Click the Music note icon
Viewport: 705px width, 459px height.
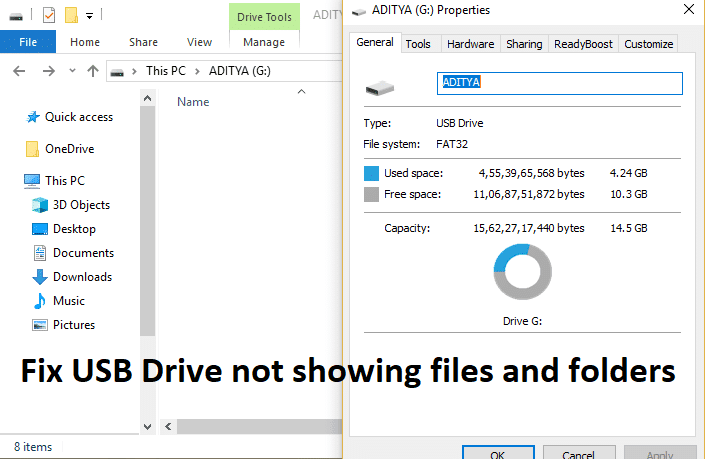(40, 301)
